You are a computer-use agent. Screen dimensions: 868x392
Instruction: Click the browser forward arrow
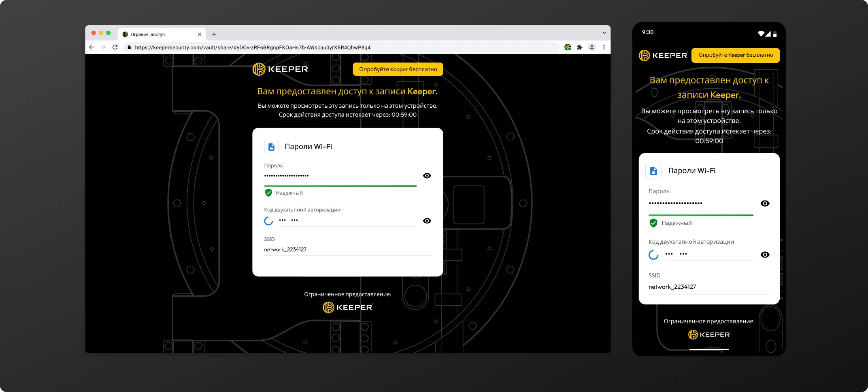[103, 47]
